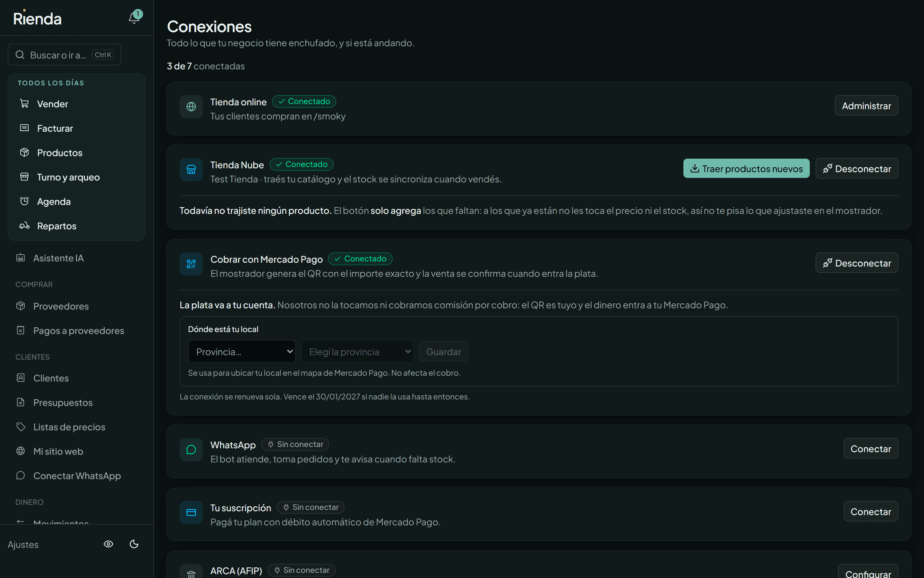Screen dimensions: 924x578
Task: Click the Clientes contact icon
Action: click(21, 378)
